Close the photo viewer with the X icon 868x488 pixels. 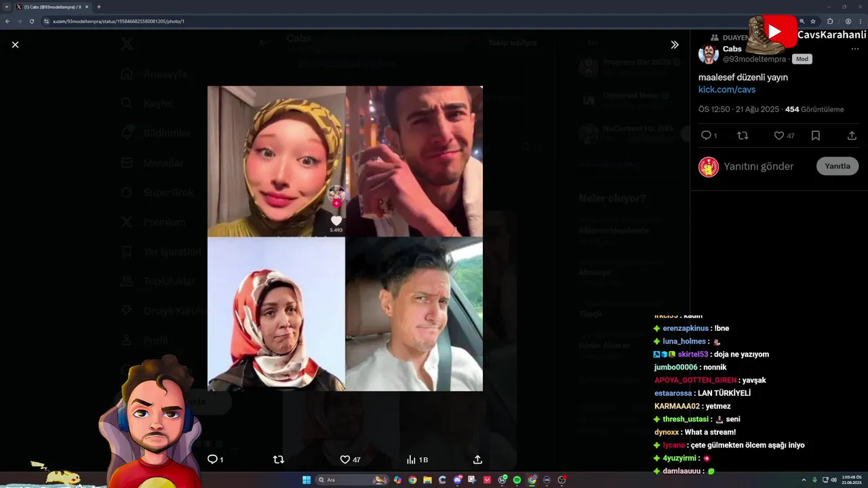click(15, 45)
